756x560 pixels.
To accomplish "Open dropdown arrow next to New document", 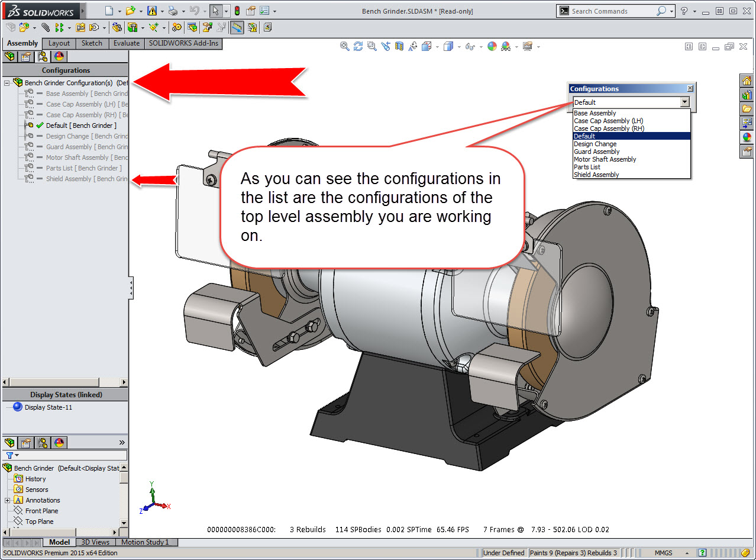I will click(119, 11).
